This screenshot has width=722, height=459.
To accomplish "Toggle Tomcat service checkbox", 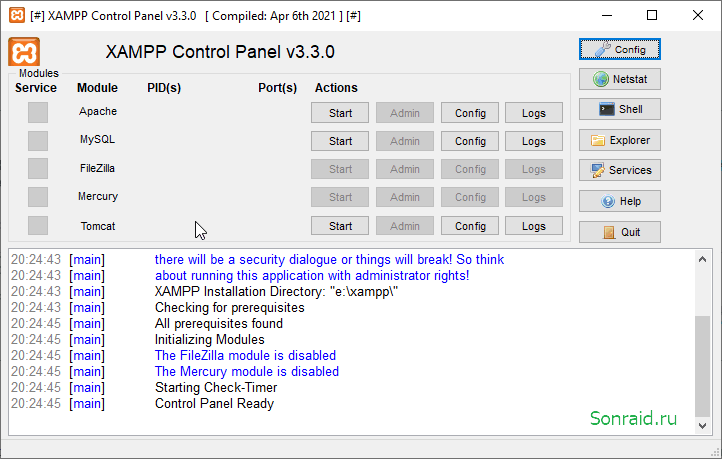I will coord(38,226).
